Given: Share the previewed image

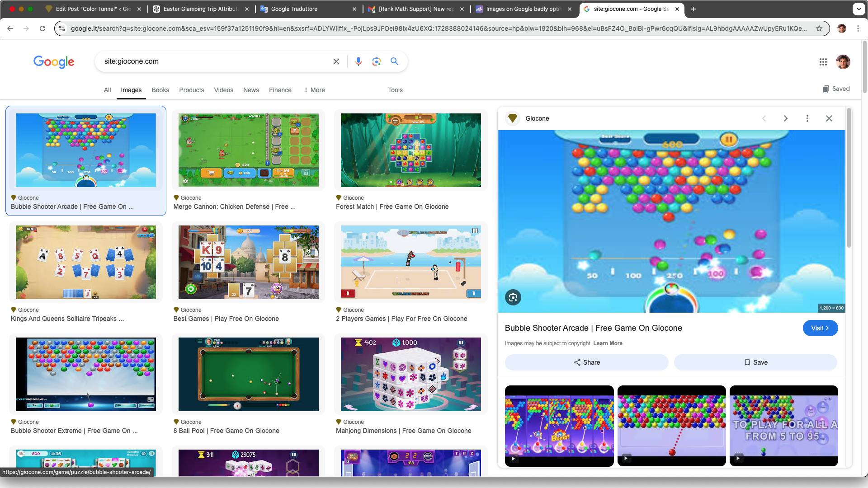Looking at the screenshot, I should coord(586,362).
